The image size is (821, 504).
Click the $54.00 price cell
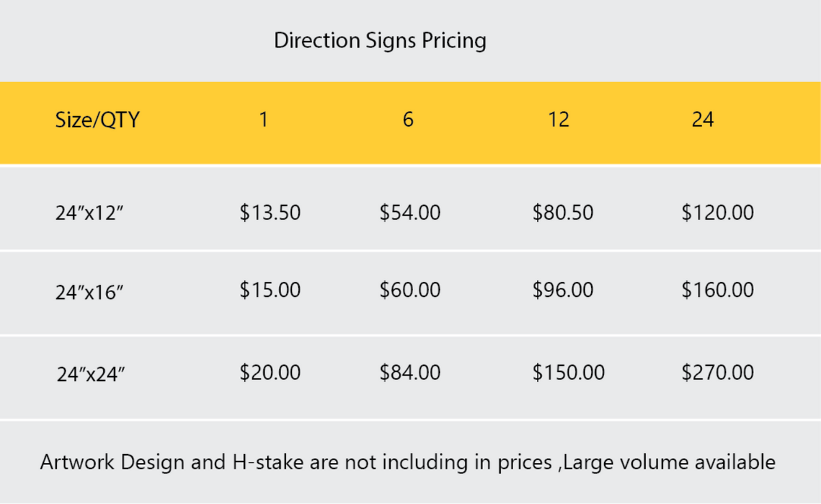pos(410,213)
